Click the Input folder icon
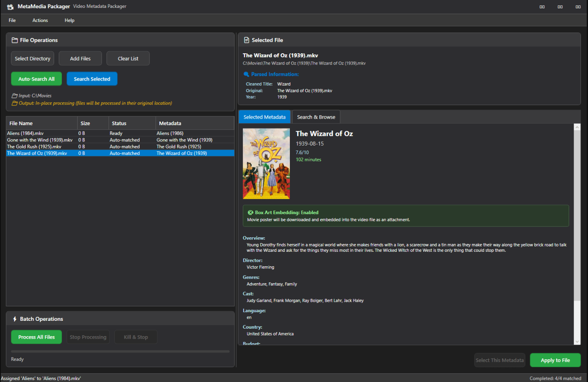 pyautogui.click(x=14, y=96)
